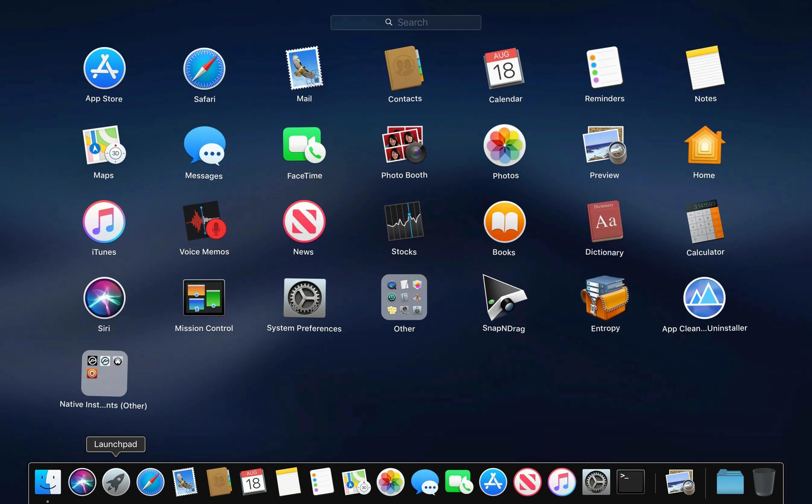Screen dimensions: 812x504
Task: Expand the Other folder
Action: tap(404, 297)
